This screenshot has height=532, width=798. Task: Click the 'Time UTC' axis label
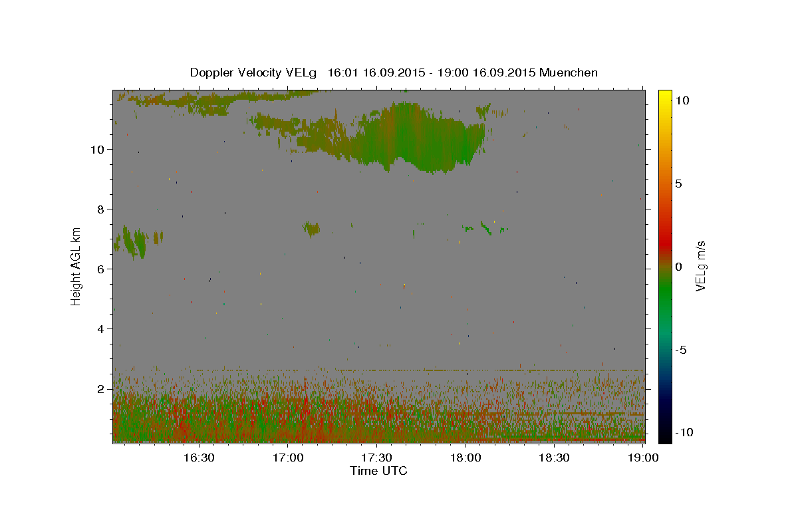click(378, 471)
